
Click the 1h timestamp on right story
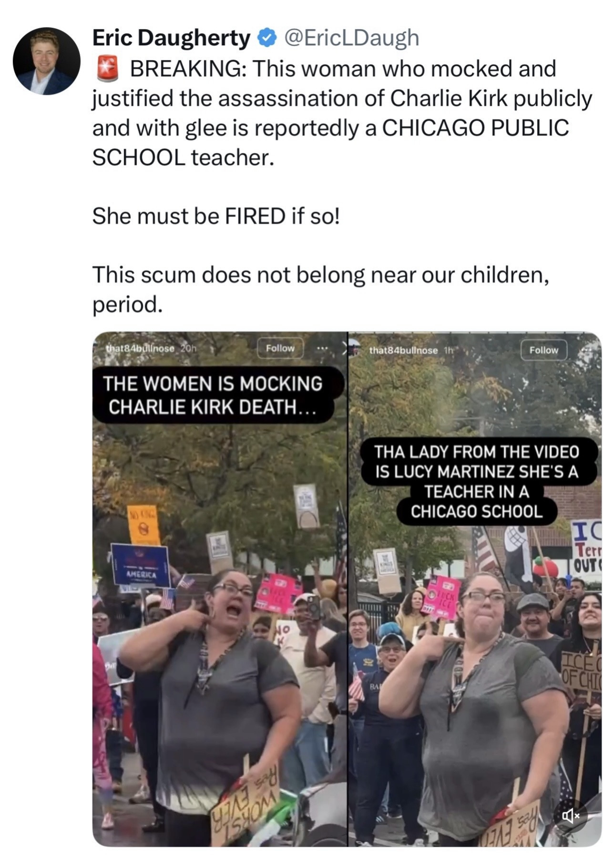click(x=448, y=350)
